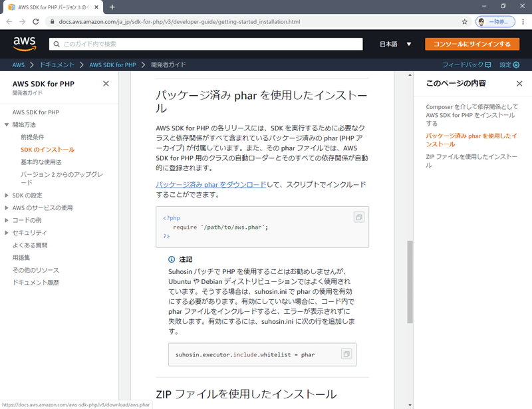Open the 日本語 language dropdown

coord(395,44)
